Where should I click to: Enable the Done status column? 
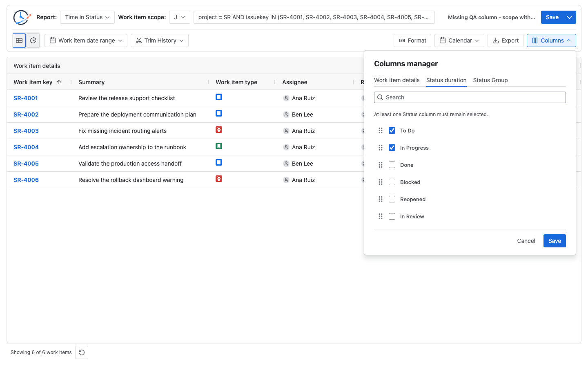(x=392, y=165)
